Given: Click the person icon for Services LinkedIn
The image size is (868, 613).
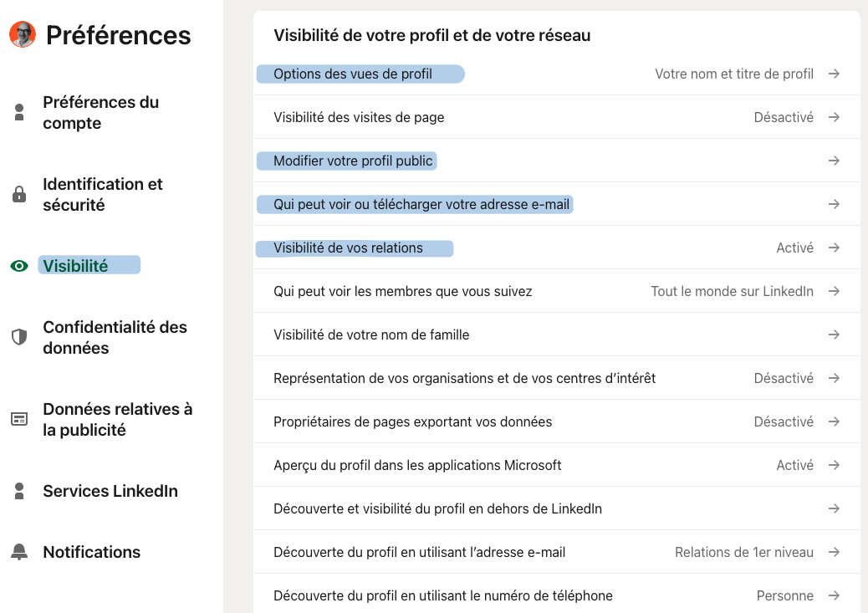Looking at the screenshot, I should [x=18, y=491].
